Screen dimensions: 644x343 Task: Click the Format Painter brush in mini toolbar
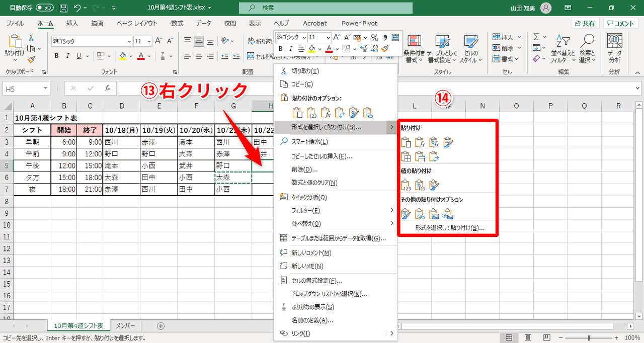(x=386, y=49)
